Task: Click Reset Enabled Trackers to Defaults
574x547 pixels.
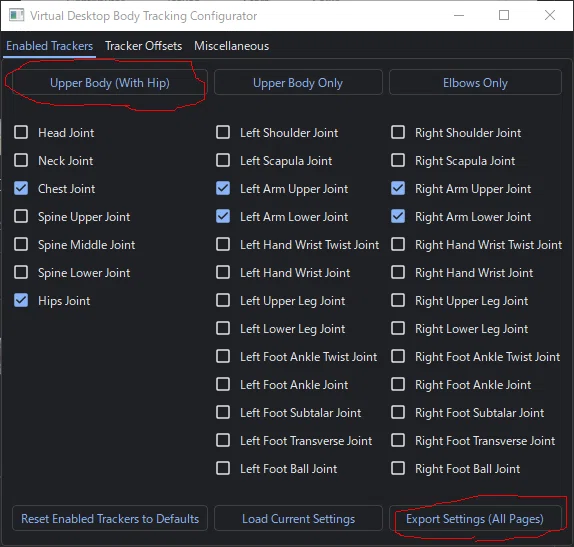Action: coord(110,518)
